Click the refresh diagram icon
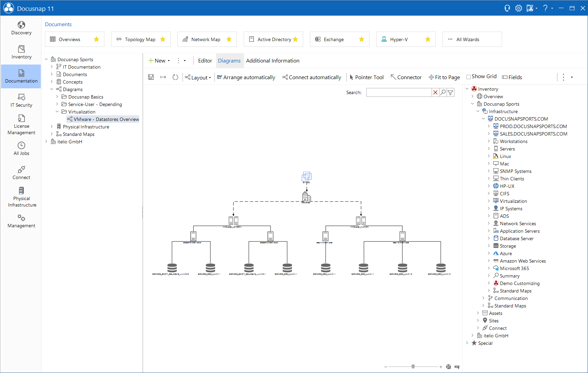The height and width of the screenshot is (373, 588). 175,77
